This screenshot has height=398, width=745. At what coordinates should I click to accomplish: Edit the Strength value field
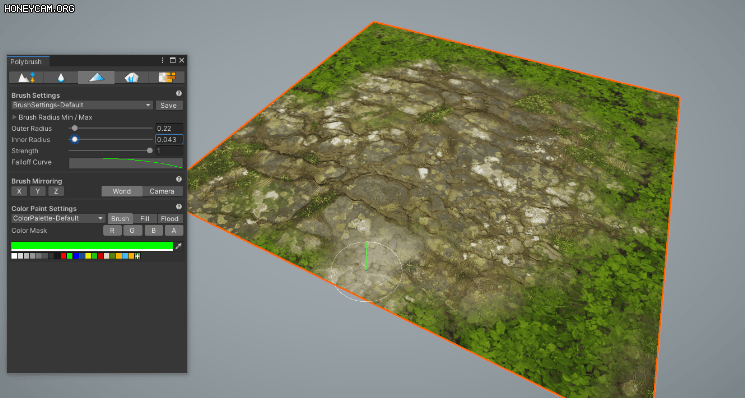169,151
